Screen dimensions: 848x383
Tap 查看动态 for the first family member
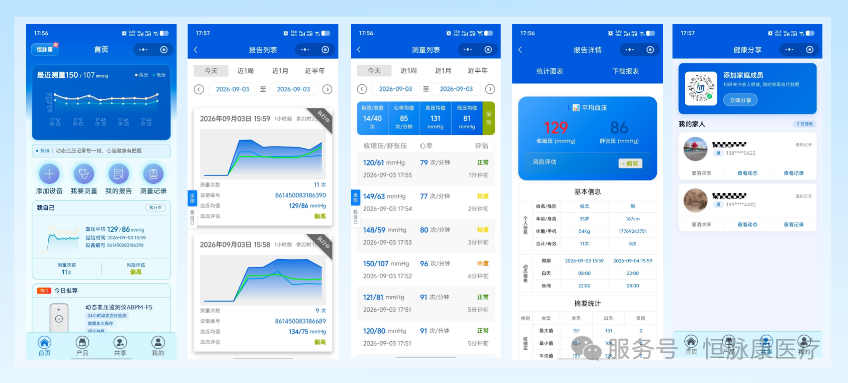click(747, 173)
